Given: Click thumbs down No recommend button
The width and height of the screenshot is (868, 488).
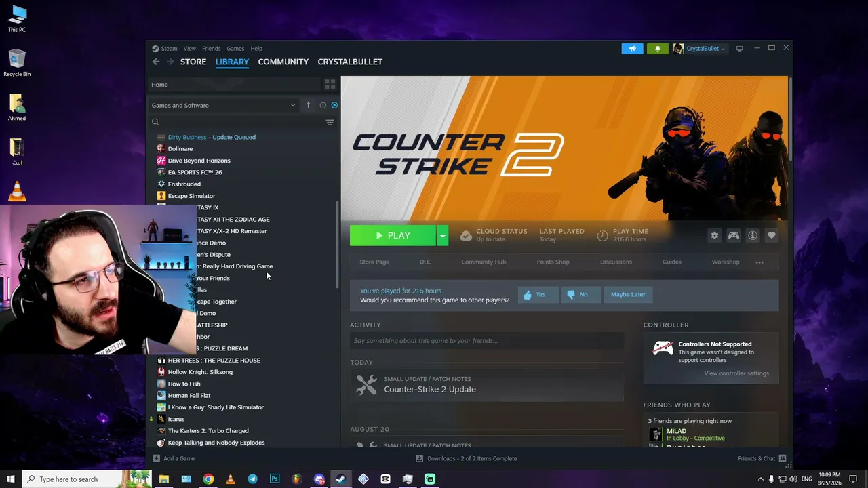Looking at the screenshot, I should coord(580,295).
